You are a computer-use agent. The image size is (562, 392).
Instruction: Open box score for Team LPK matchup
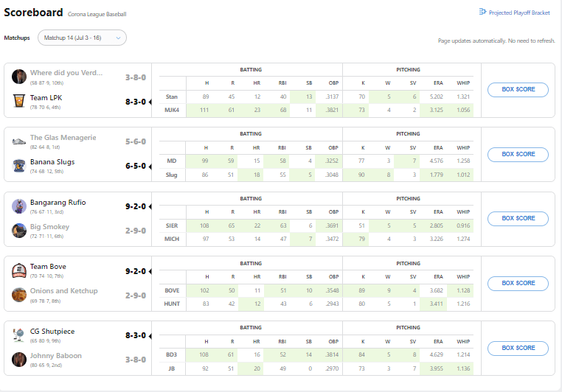(x=518, y=90)
